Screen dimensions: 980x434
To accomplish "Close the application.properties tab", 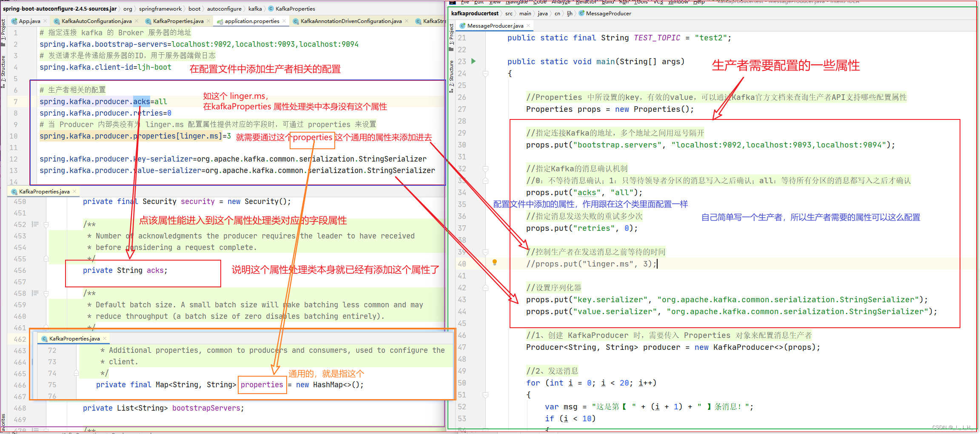I will point(284,21).
